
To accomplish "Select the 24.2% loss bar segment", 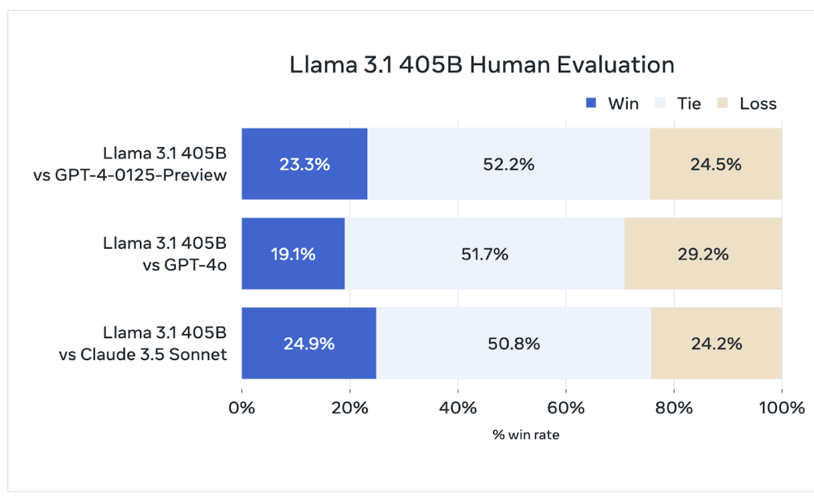I will [716, 343].
